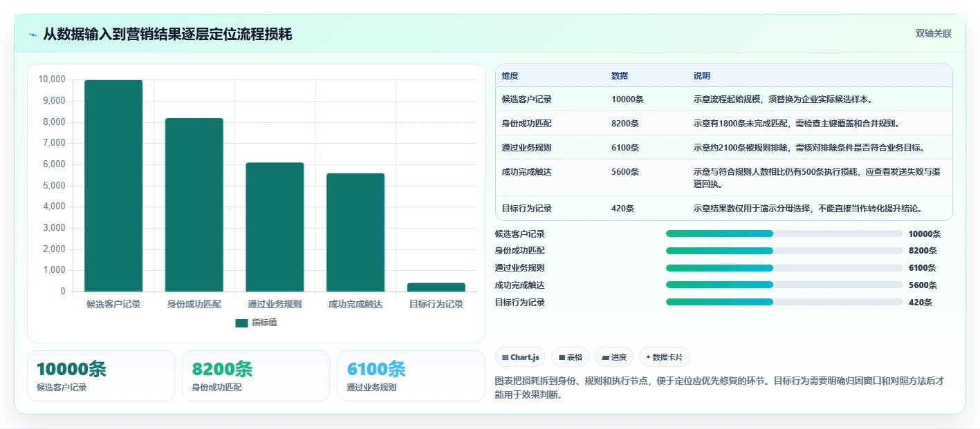Click the 身份成功匹配 progress bar
The height and width of the screenshot is (429, 980).
(784, 251)
